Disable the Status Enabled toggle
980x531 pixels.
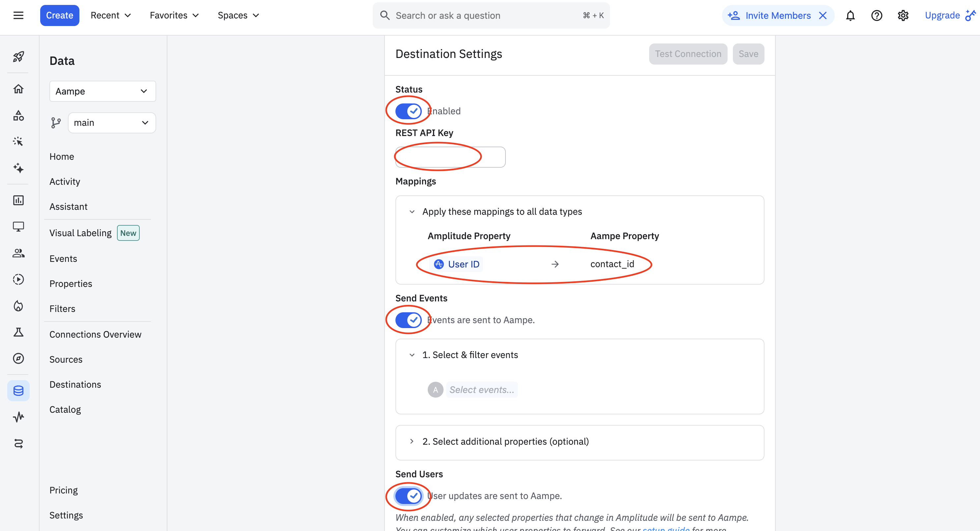408,111
